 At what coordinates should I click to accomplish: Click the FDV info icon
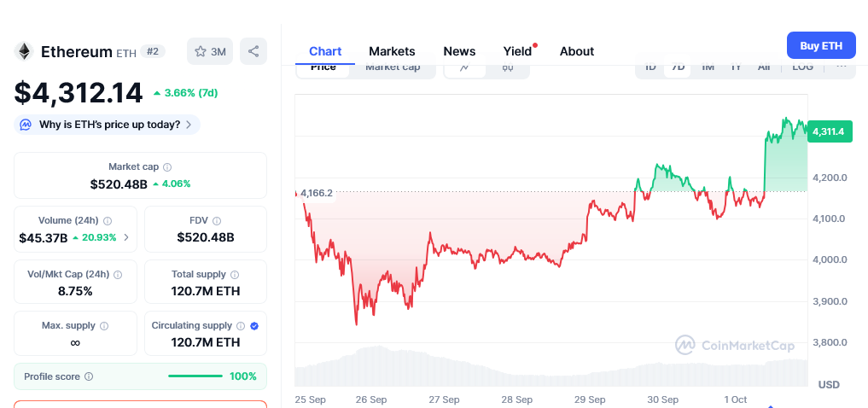click(217, 220)
